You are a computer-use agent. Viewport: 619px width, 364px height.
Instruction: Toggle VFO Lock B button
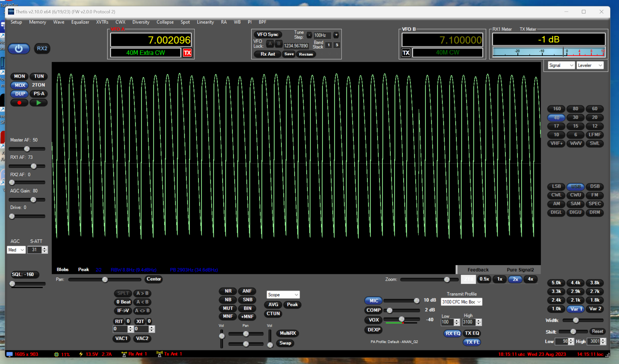[279, 44]
